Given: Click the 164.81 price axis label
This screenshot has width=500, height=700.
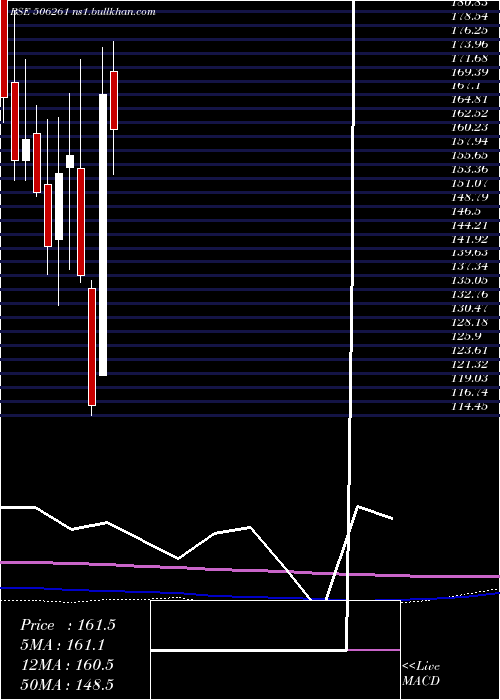Looking at the screenshot, I should [x=470, y=100].
